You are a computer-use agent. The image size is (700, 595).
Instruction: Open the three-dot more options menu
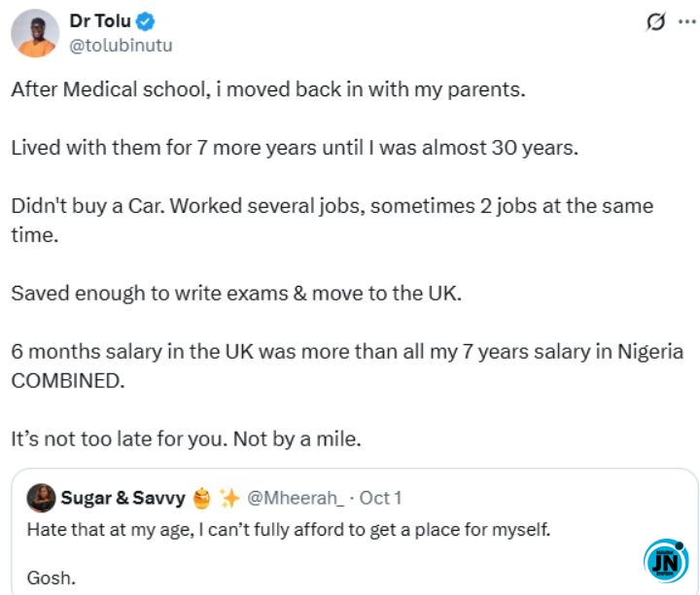(684, 22)
